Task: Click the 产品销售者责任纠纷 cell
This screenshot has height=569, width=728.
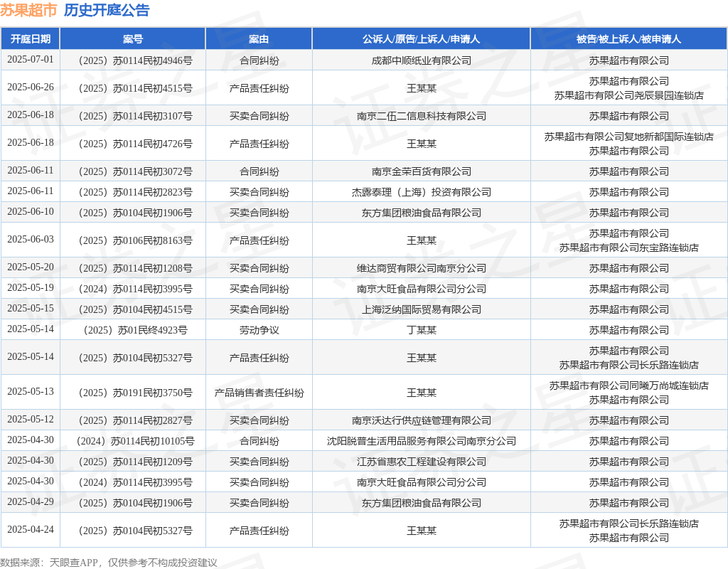Action: pyautogui.click(x=259, y=393)
